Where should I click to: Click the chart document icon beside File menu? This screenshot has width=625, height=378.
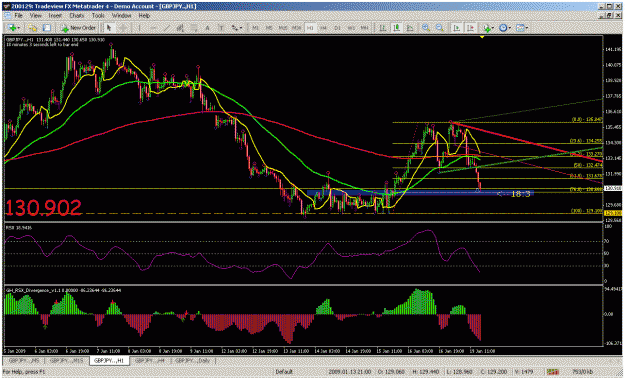click(x=8, y=16)
